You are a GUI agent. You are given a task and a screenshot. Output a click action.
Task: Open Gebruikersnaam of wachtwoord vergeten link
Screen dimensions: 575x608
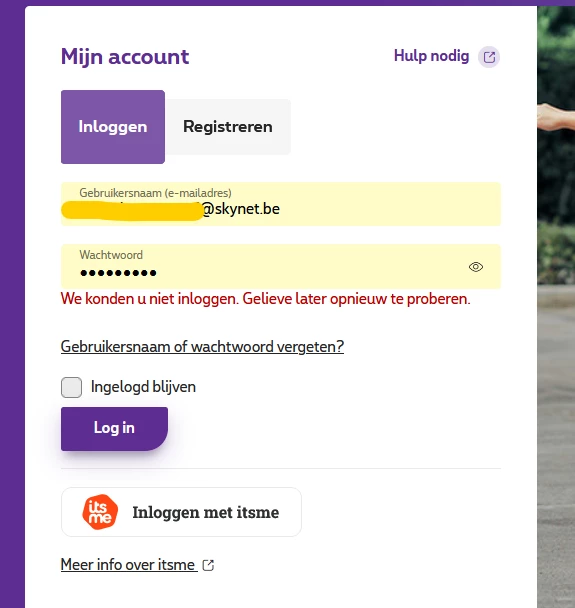pyautogui.click(x=202, y=346)
